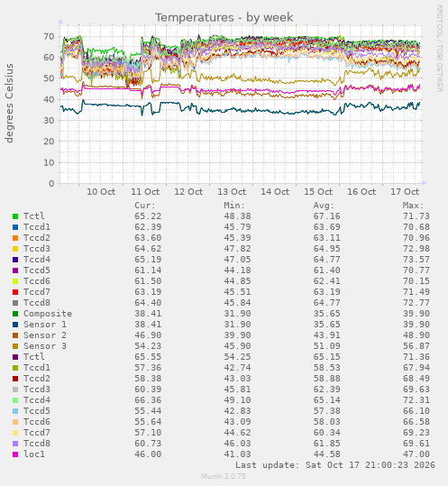The width and height of the screenshot is (448, 486).
Task: Select the '11 Oct' date label
Action: (145, 192)
